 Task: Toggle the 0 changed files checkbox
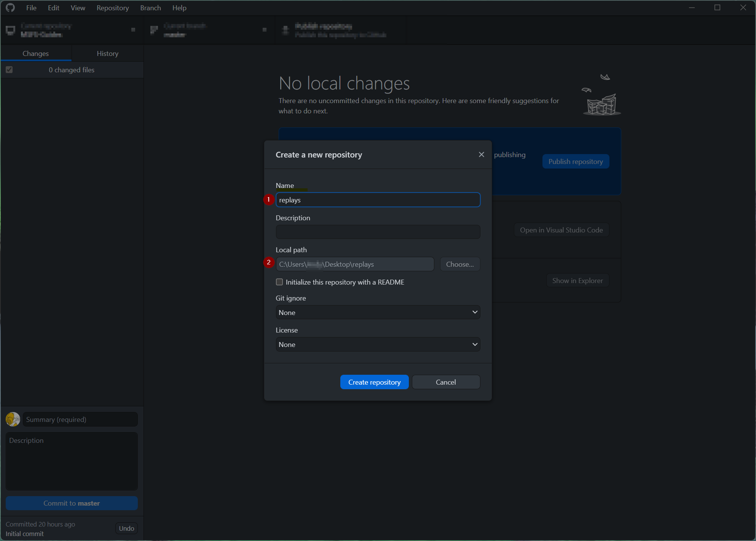pyautogui.click(x=9, y=70)
